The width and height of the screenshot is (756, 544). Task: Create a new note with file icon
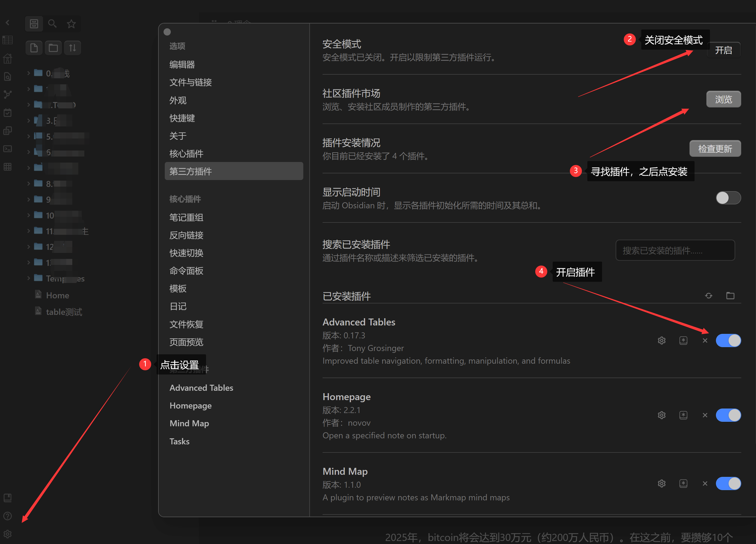click(x=34, y=48)
